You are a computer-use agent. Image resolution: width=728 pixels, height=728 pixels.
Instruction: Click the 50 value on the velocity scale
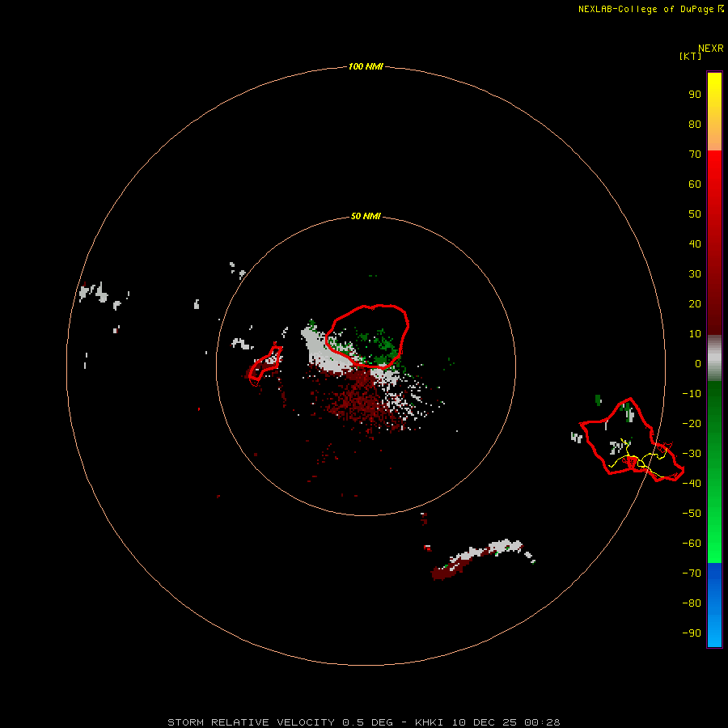[x=695, y=214]
